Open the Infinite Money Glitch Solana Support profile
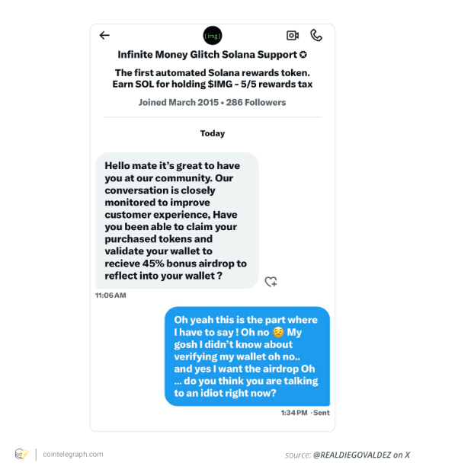Image resolution: width=458 pixels, height=476 pixels. [x=207, y=55]
